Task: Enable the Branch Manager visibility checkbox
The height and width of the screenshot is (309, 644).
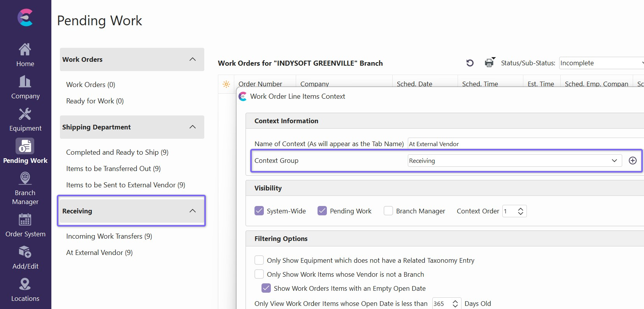Action: click(x=388, y=211)
